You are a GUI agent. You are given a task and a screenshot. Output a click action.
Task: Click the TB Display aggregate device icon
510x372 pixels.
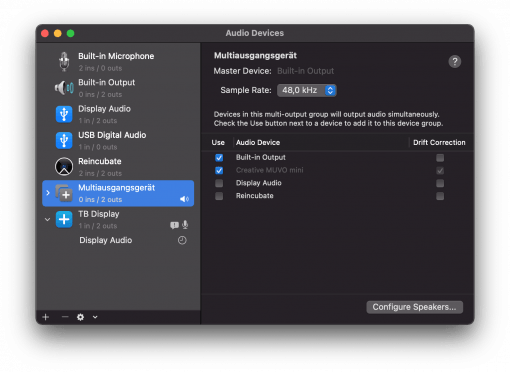pyautogui.click(x=64, y=219)
